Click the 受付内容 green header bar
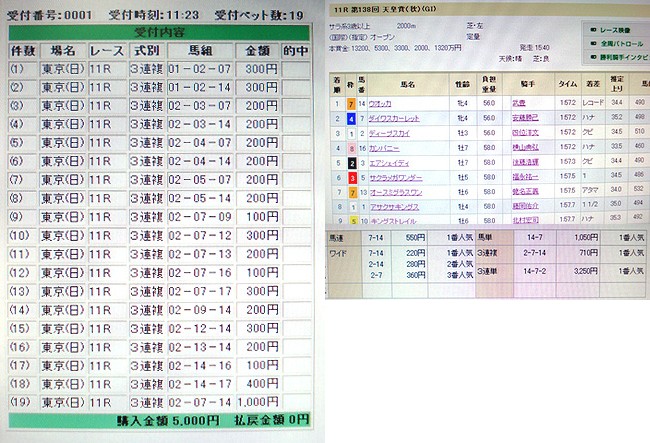 [x=161, y=31]
